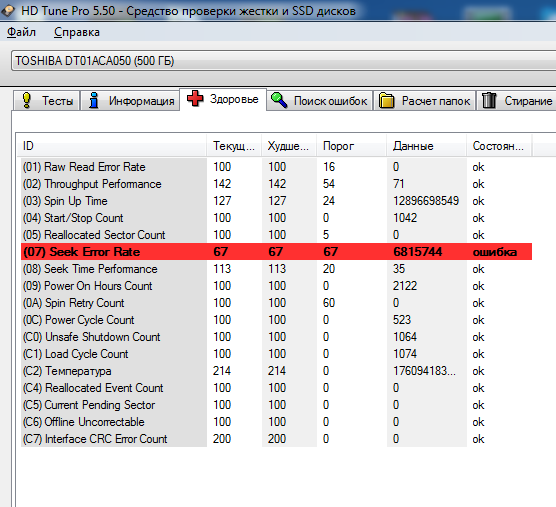Click the HD Tune Pro title bar icon

pyautogui.click(x=8, y=11)
